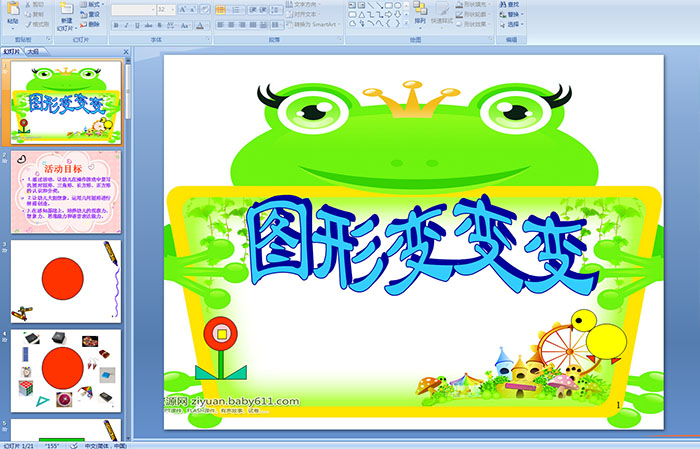Image resolution: width=700 pixels, height=449 pixels.
Task: Click the slide title 图形变变变
Action: (x=422, y=247)
